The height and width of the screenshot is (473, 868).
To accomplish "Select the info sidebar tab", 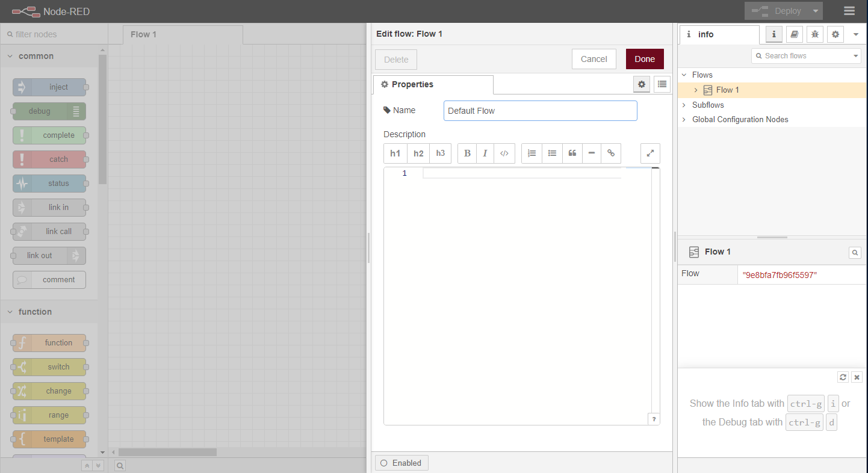I will (x=719, y=34).
